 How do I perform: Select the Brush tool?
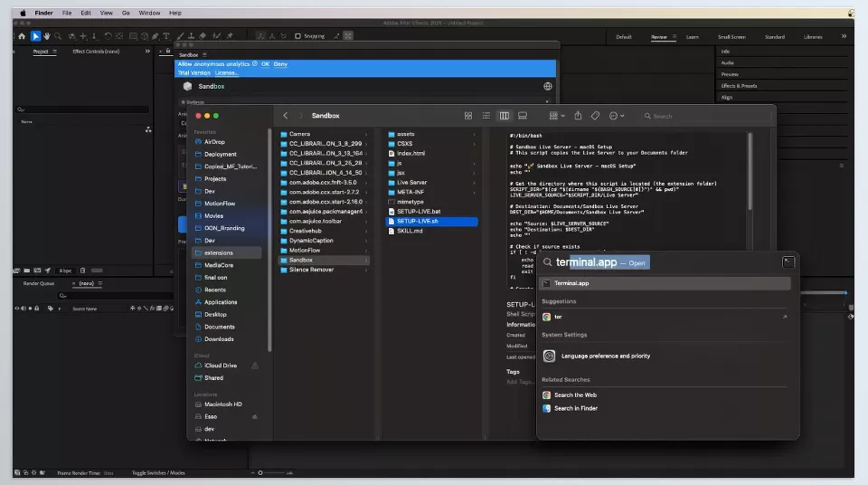(x=181, y=36)
